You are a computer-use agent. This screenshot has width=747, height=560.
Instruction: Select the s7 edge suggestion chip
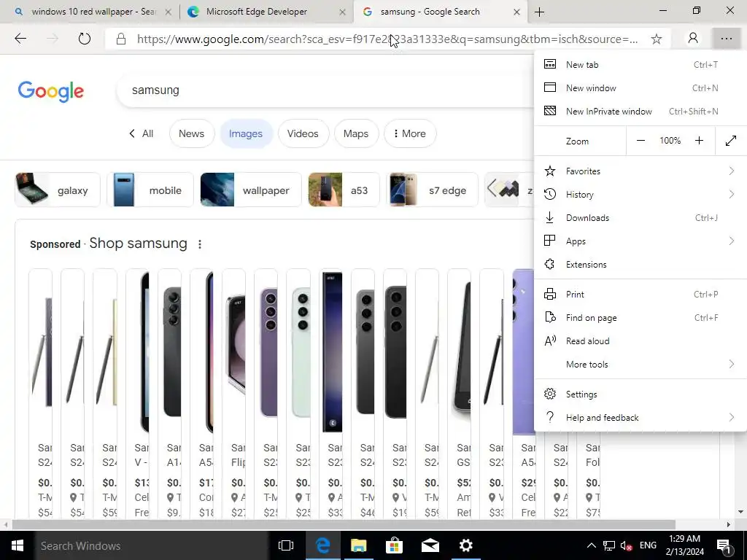(x=432, y=190)
